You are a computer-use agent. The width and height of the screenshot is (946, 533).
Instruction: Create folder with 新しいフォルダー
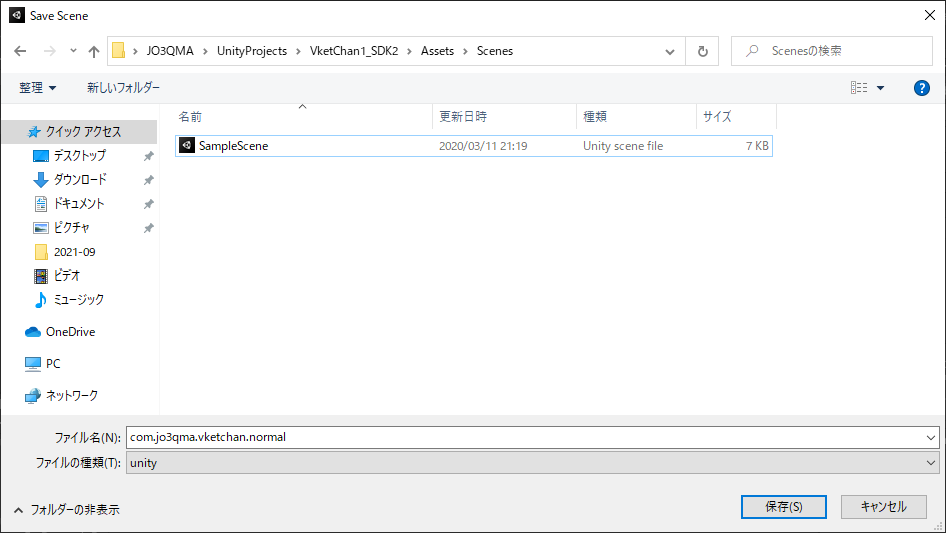[123, 88]
